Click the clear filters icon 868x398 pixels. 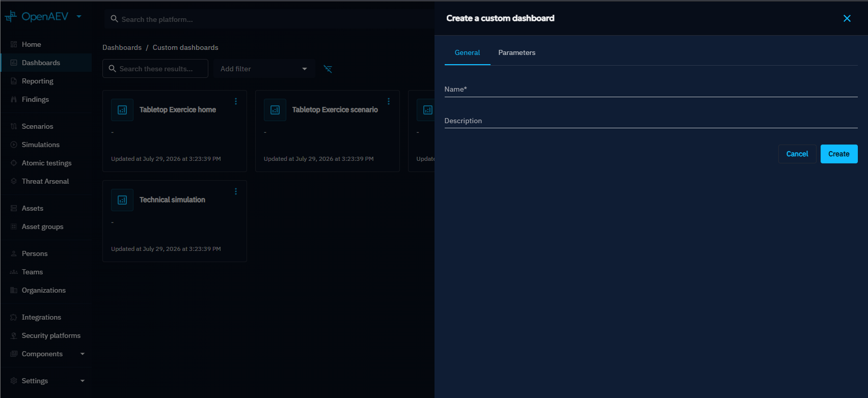328,69
